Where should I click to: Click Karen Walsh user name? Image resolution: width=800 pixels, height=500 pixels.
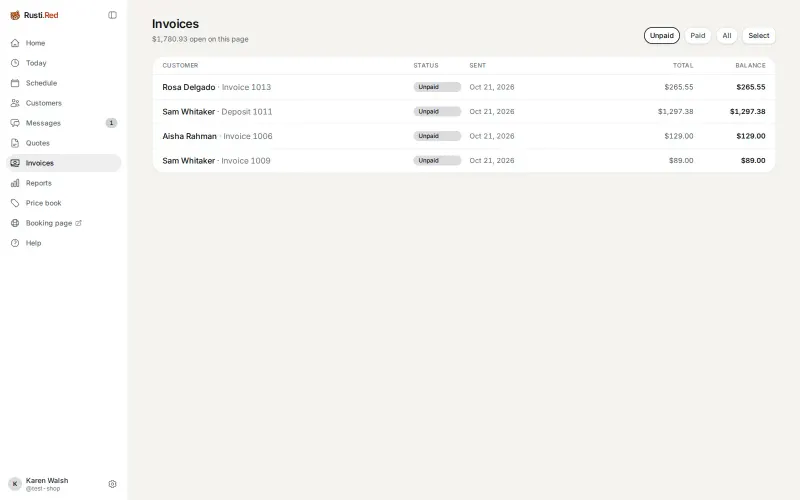pyautogui.click(x=47, y=481)
